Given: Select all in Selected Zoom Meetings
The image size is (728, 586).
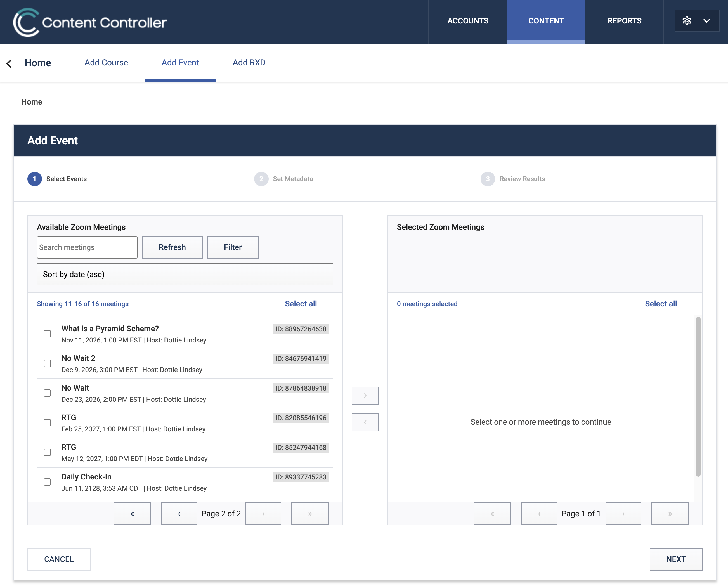Looking at the screenshot, I should [661, 304].
